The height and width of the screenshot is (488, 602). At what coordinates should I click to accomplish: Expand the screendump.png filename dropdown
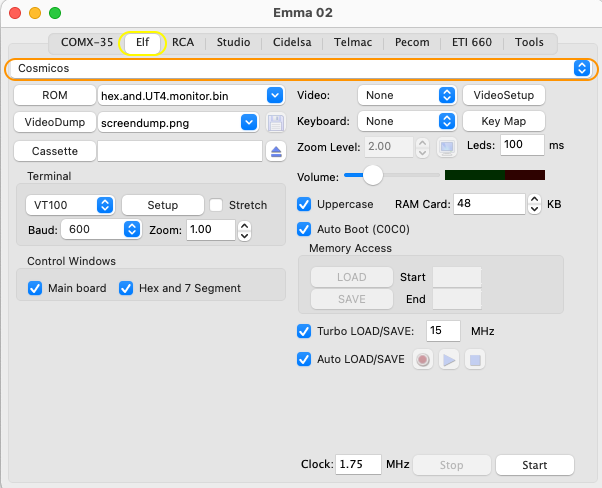[249, 122]
